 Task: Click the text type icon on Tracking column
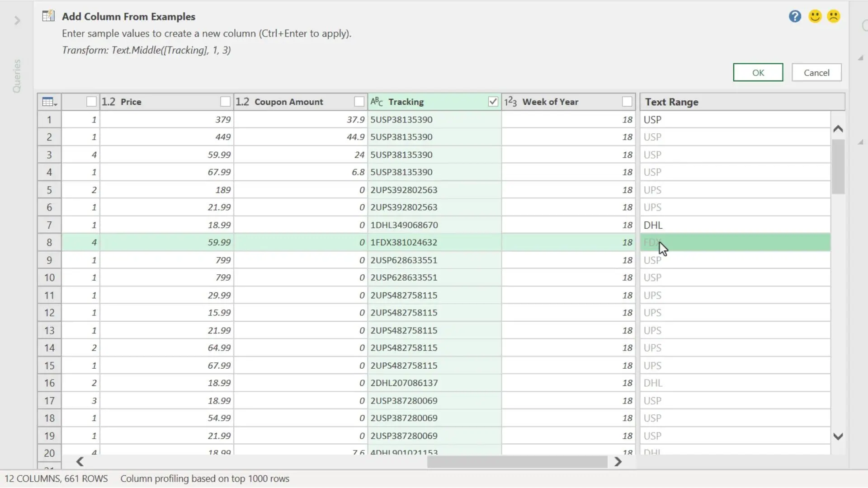(377, 102)
